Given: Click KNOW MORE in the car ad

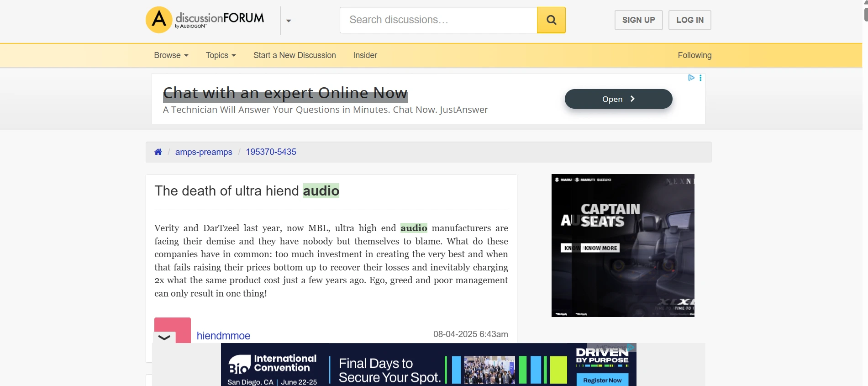Looking at the screenshot, I should tap(600, 248).
